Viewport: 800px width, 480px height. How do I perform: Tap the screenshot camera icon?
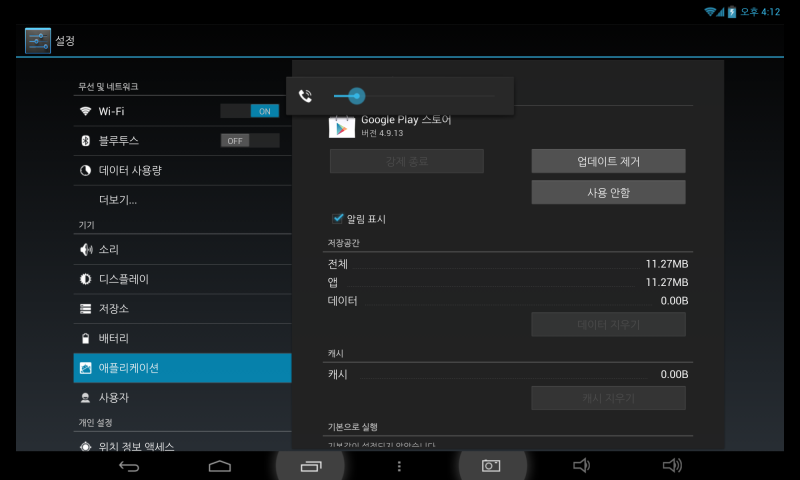[x=490, y=466]
